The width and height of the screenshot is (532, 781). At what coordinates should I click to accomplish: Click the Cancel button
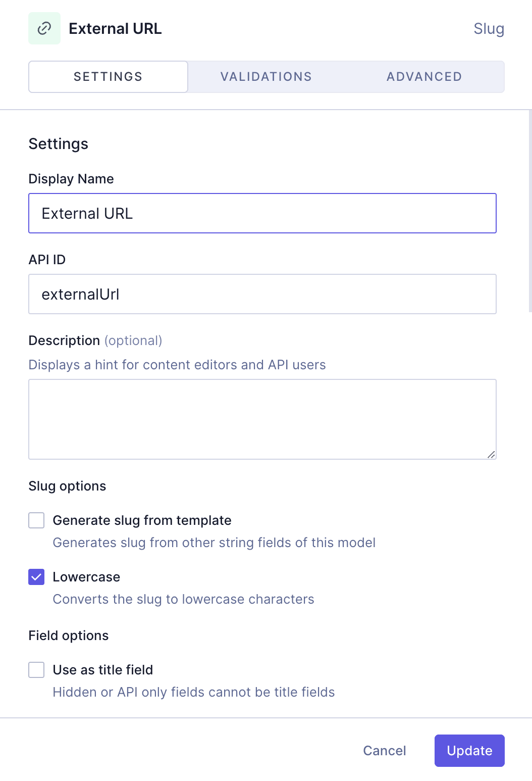(384, 751)
